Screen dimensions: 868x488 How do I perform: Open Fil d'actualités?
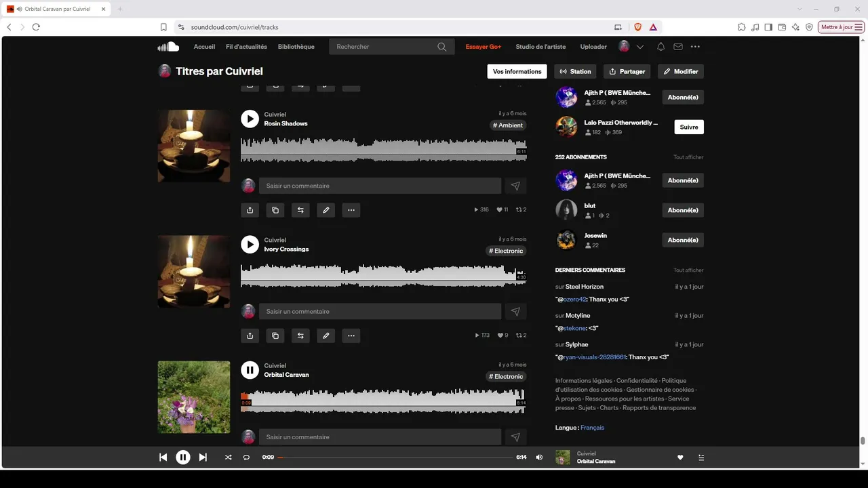click(246, 47)
